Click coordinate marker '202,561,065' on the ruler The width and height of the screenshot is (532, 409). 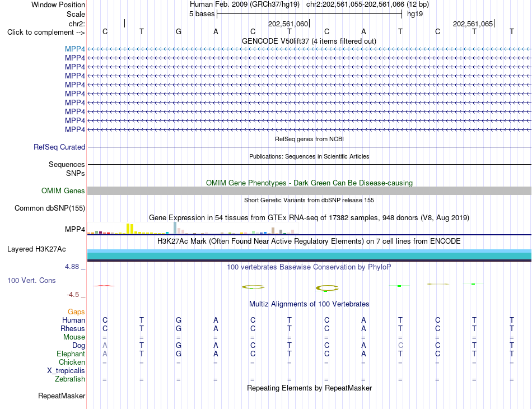(473, 24)
